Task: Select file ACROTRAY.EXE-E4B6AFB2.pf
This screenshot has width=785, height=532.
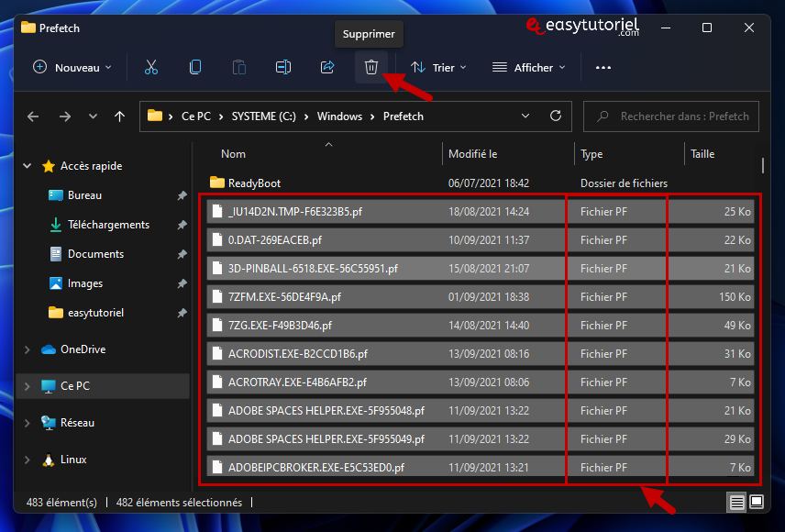Action: 481,382
